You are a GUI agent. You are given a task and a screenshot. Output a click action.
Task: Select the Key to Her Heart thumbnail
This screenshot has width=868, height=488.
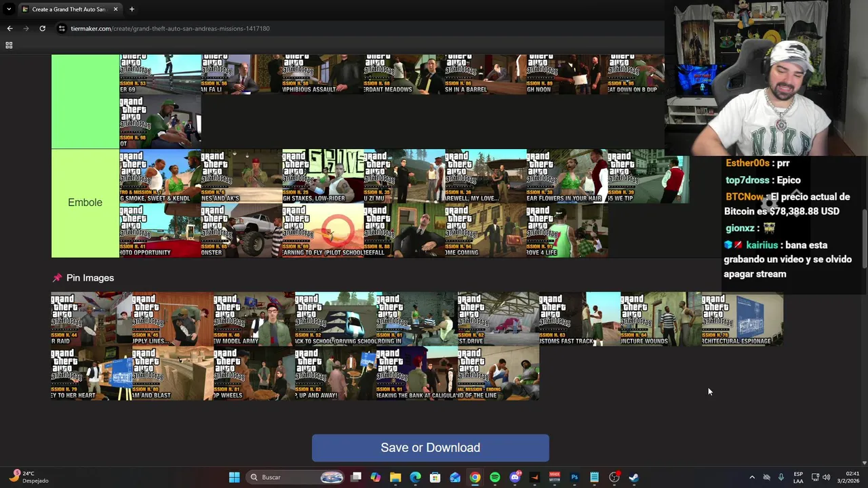(x=92, y=373)
